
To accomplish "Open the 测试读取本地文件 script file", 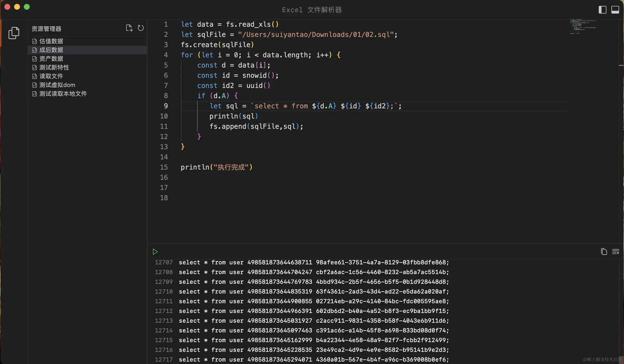I will pyautogui.click(x=63, y=94).
